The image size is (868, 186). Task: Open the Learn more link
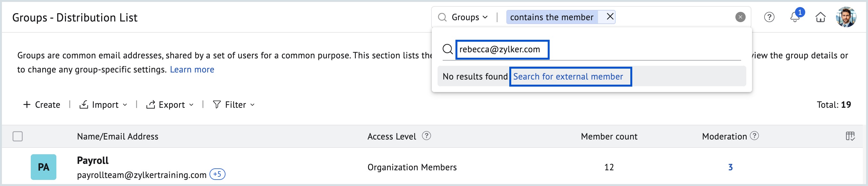click(x=192, y=69)
